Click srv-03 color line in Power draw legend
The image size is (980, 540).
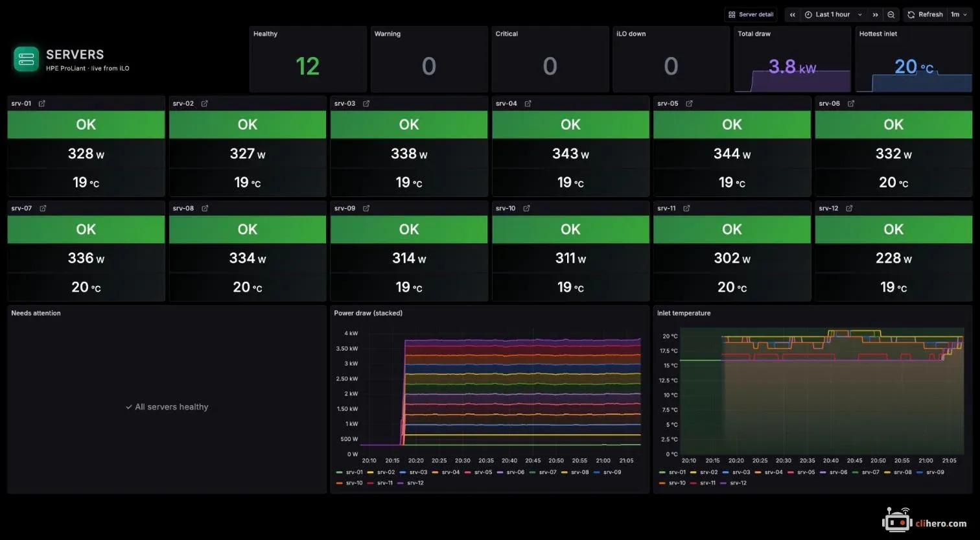403,473
